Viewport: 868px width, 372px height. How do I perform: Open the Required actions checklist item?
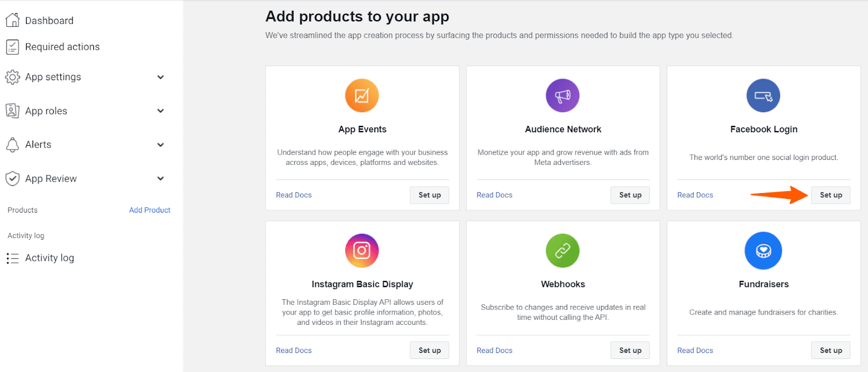62,47
